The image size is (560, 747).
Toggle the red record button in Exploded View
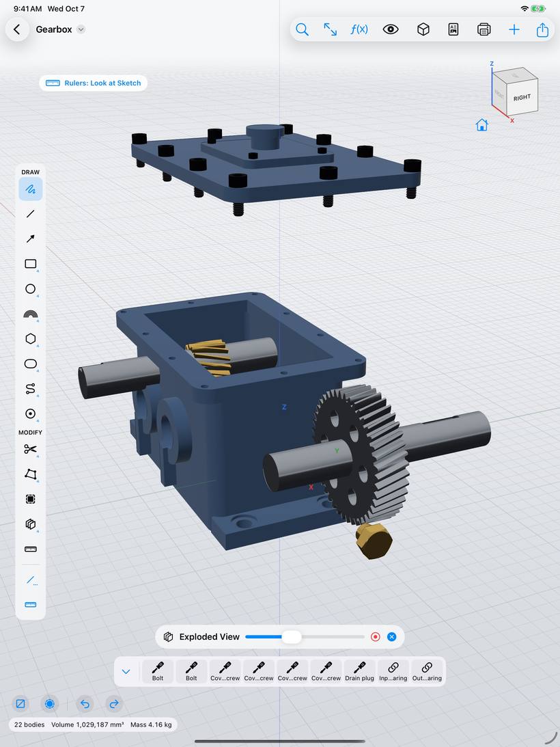pyautogui.click(x=375, y=637)
